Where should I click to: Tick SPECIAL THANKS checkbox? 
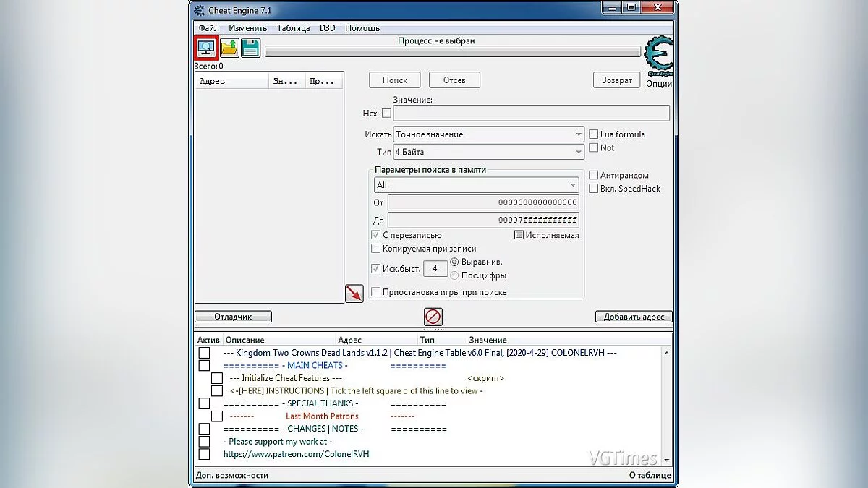click(204, 403)
